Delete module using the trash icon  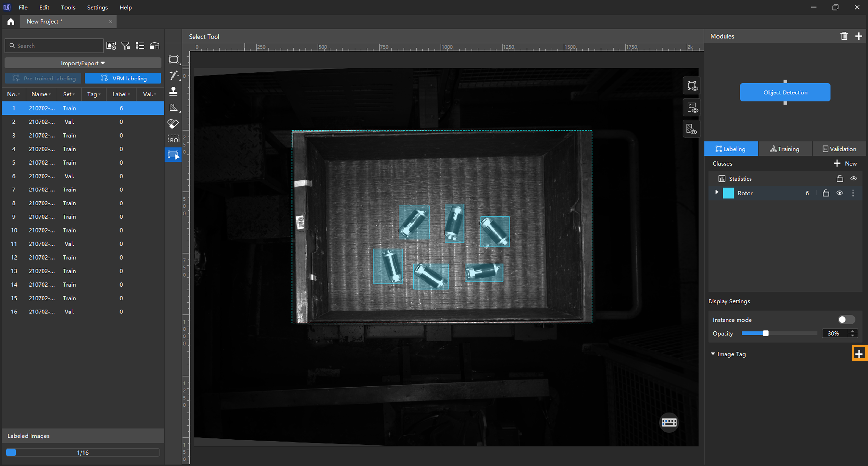tap(844, 36)
